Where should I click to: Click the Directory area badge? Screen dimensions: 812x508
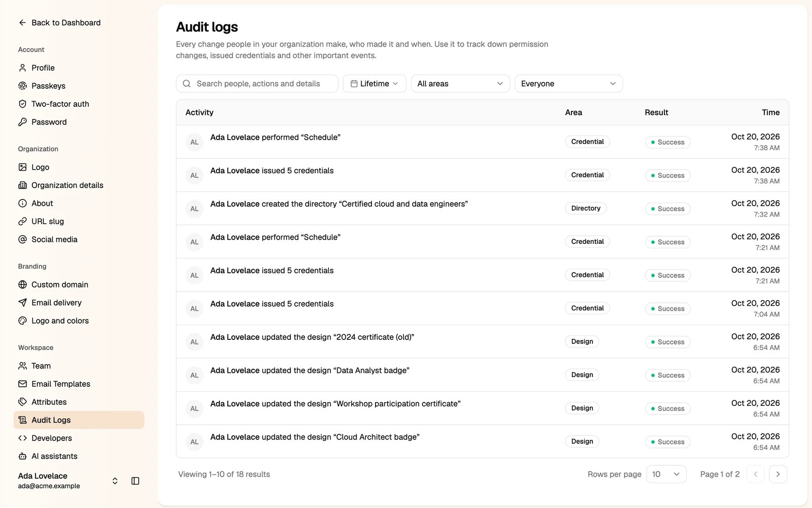click(586, 208)
